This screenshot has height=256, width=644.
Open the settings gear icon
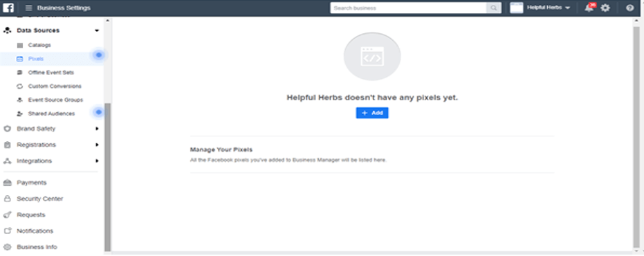click(x=605, y=8)
